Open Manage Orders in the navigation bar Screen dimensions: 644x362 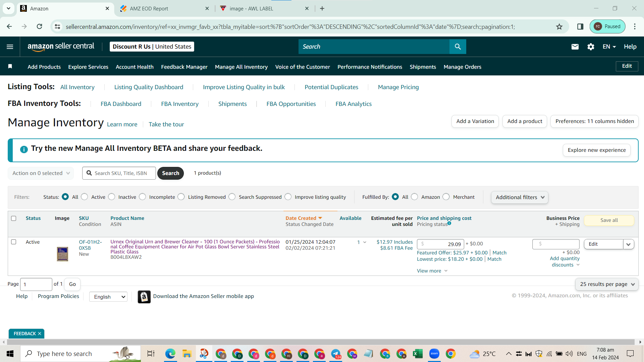462,67
